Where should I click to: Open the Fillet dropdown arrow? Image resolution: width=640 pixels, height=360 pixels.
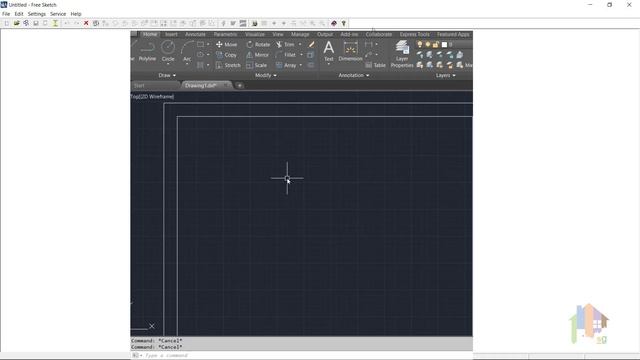(301, 55)
